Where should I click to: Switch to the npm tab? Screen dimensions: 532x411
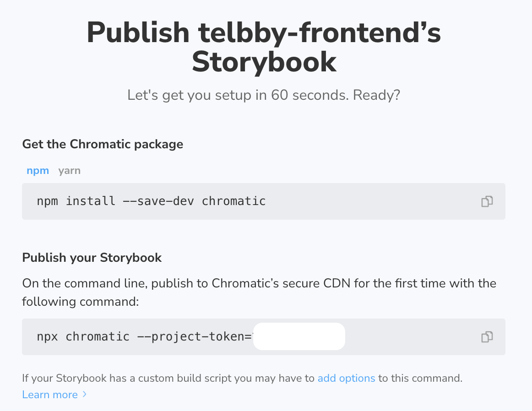tap(38, 170)
